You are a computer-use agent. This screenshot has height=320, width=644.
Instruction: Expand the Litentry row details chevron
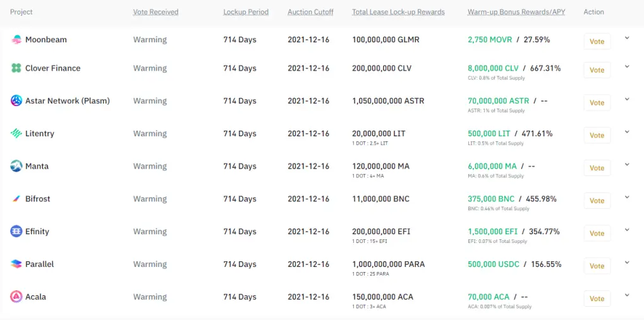(627, 132)
